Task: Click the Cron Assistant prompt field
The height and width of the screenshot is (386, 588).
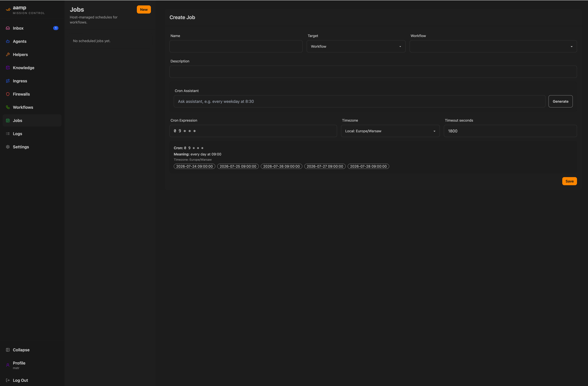Action: tap(360, 101)
